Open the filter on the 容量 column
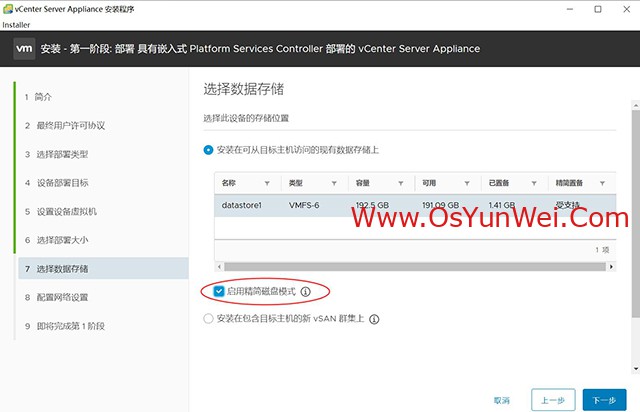 [400, 183]
